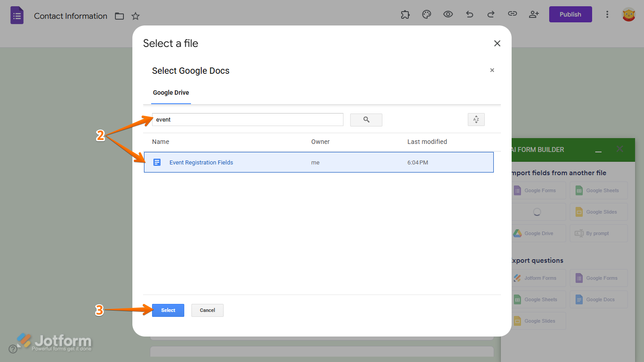Screen dimensions: 644x362
Task: Undo the last change
Action: (x=469, y=14)
